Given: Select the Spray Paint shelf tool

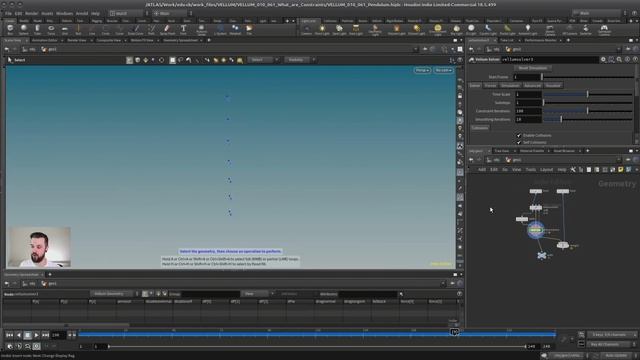Looking at the screenshot, I should click(167, 29).
